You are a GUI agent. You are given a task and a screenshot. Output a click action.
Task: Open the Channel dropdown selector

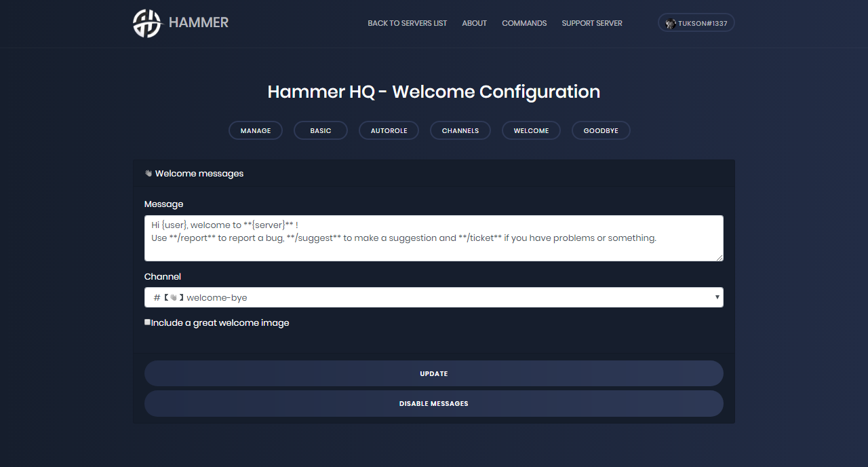click(x=433, y=297)
